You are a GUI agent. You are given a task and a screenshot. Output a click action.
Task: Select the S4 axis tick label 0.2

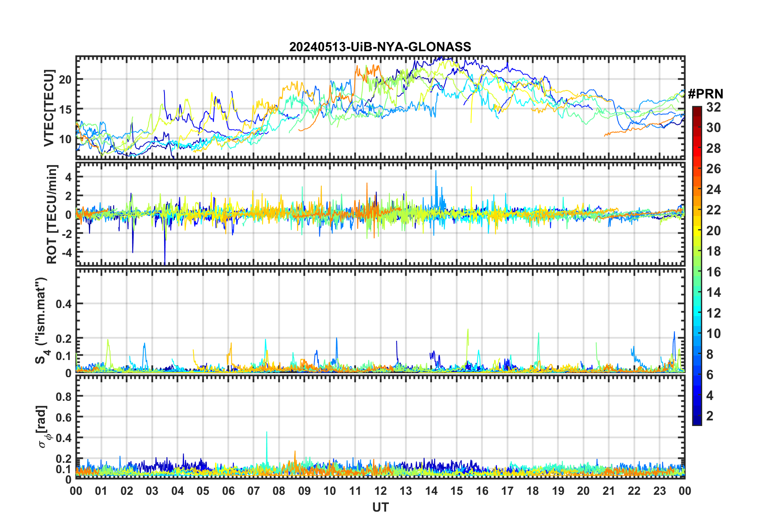tap(64, 338)
